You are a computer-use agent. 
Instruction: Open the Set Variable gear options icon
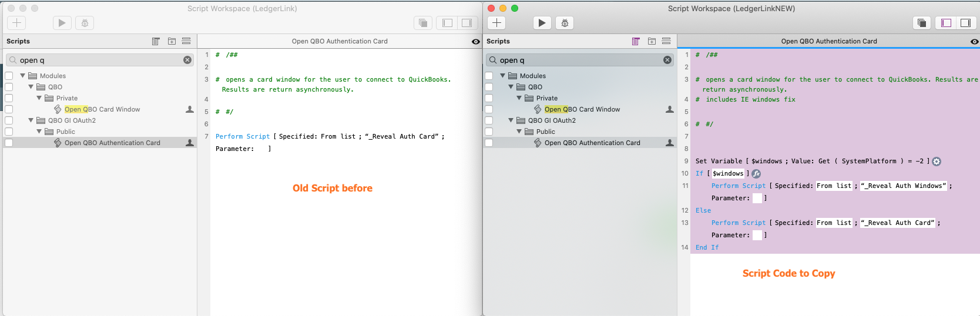[x=937, y=162]
